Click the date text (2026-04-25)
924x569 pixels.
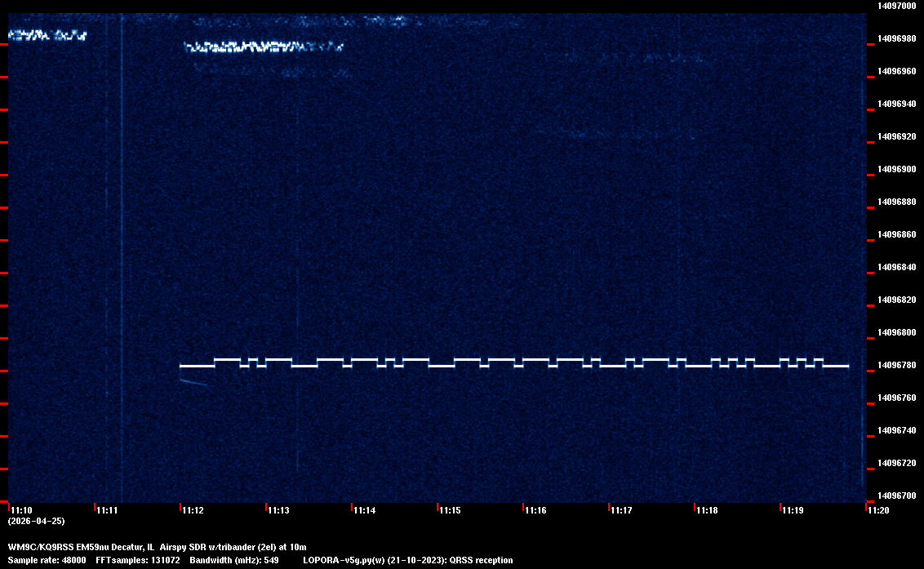(x=36, y=521)
